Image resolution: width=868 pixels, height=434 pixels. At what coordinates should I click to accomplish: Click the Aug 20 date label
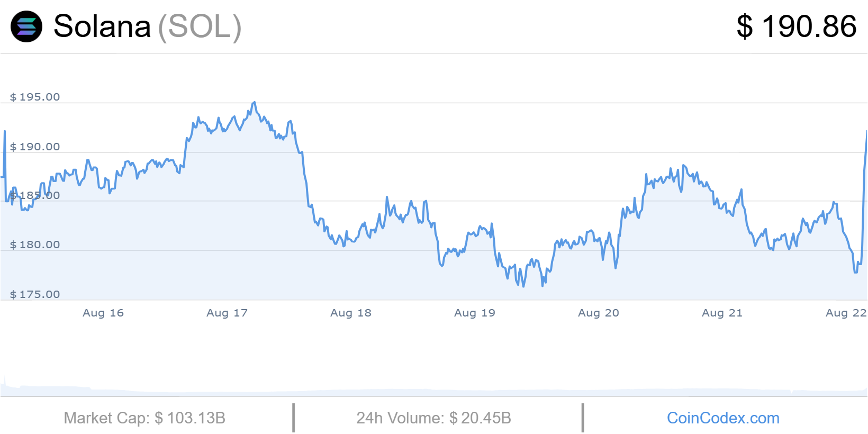[x=599, y=313]
